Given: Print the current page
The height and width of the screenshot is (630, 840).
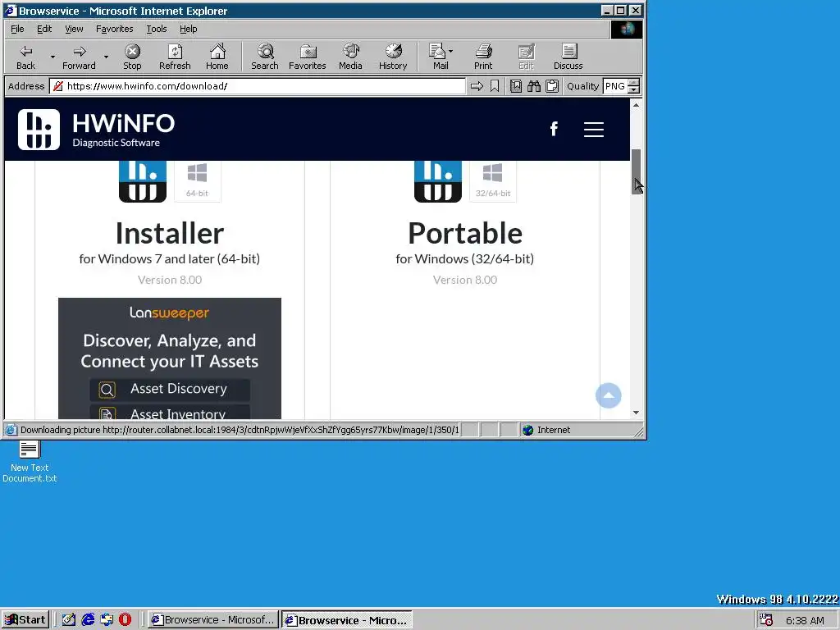Looking at the screenshot, I should [x=482, y=57].
